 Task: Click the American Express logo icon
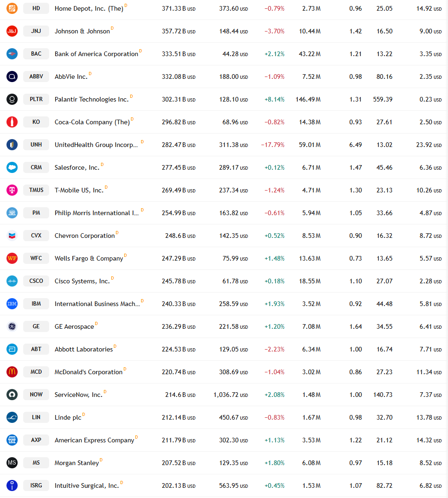(x=12, y=440)
